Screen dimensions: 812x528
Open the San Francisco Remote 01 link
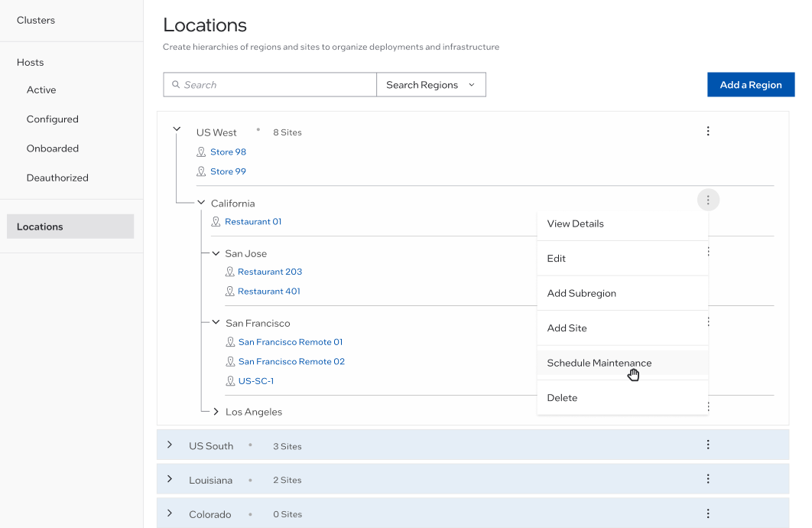[291, 342]
